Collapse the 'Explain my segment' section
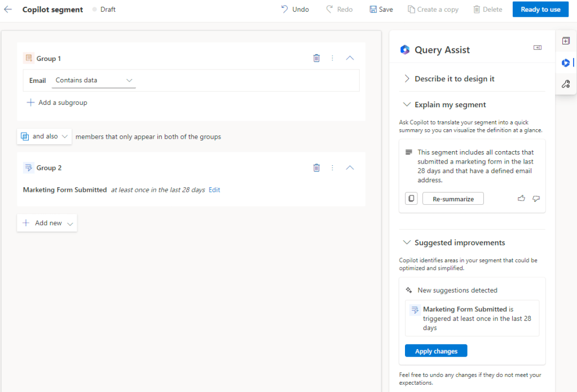The image size is (577, 392). click(x=407, y=104)
